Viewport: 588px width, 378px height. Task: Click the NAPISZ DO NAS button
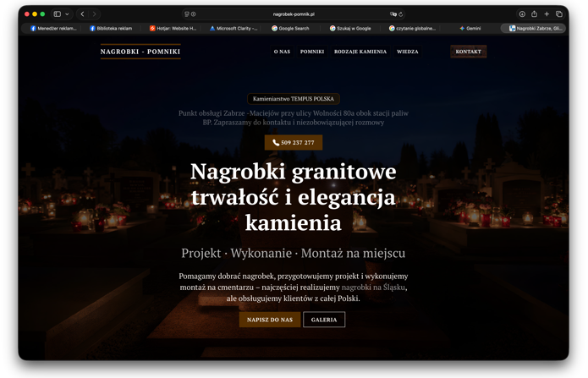pyautogui.click(x=270, y=320)
